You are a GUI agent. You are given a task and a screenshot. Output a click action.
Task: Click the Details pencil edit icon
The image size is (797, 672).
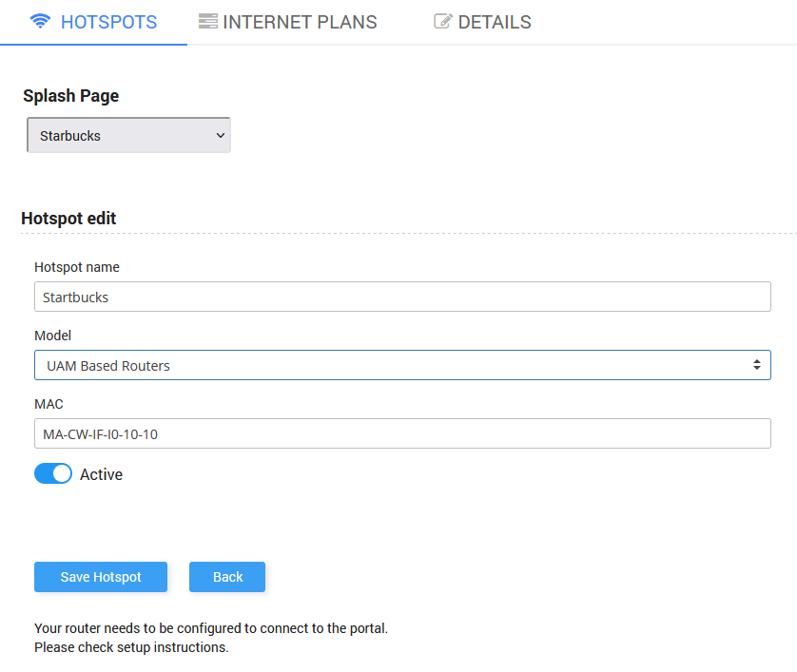[x=442, y=22]
